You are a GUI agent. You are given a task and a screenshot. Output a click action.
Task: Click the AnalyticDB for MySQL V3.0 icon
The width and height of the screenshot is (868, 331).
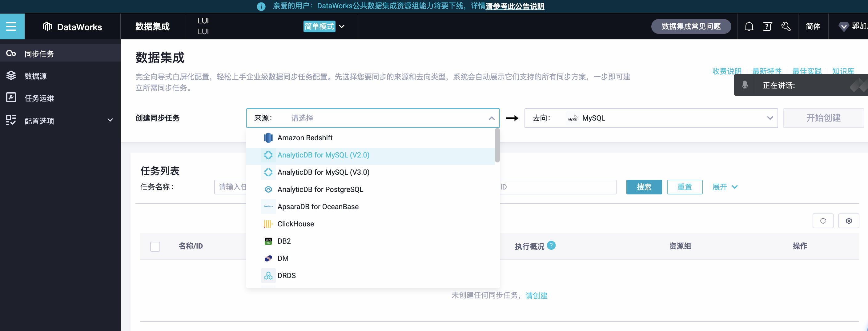tap(268, 172)
